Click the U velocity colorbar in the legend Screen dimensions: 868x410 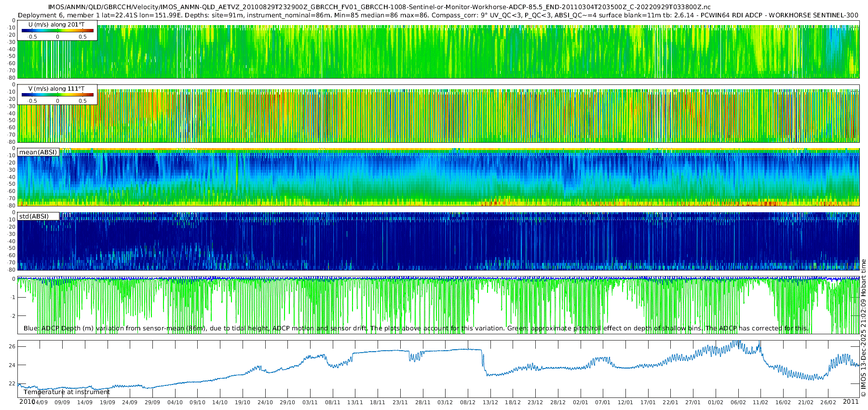click(x=57, y=31)
